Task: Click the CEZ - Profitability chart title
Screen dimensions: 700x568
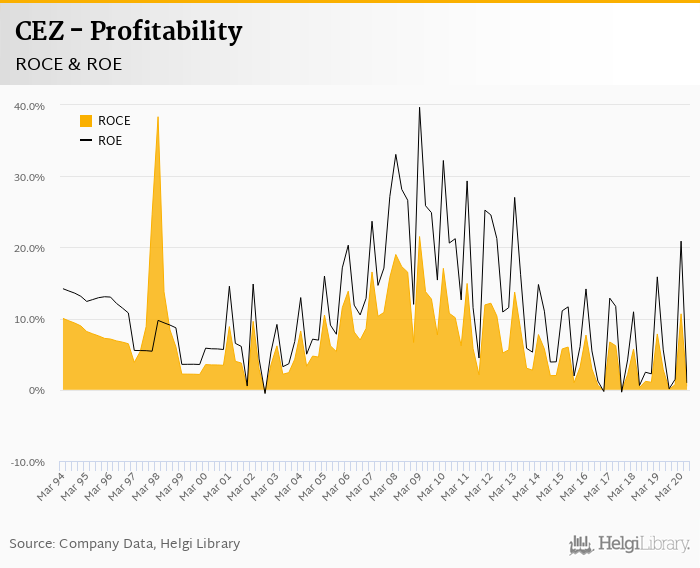Action: [129, 32]
